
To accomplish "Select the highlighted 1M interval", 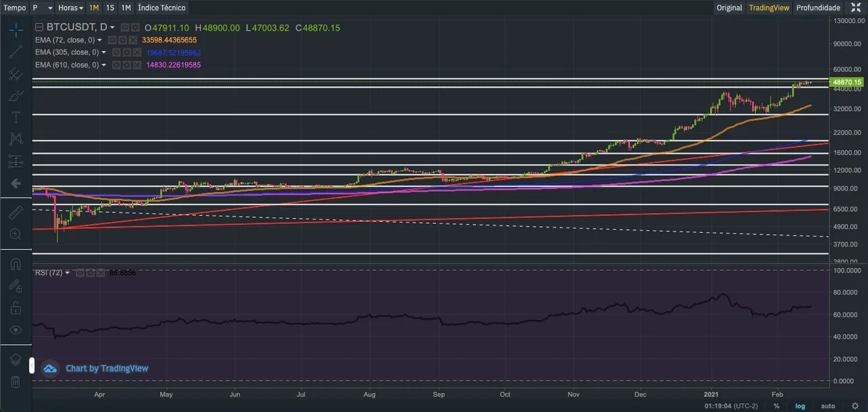I will tap(94, 7).
